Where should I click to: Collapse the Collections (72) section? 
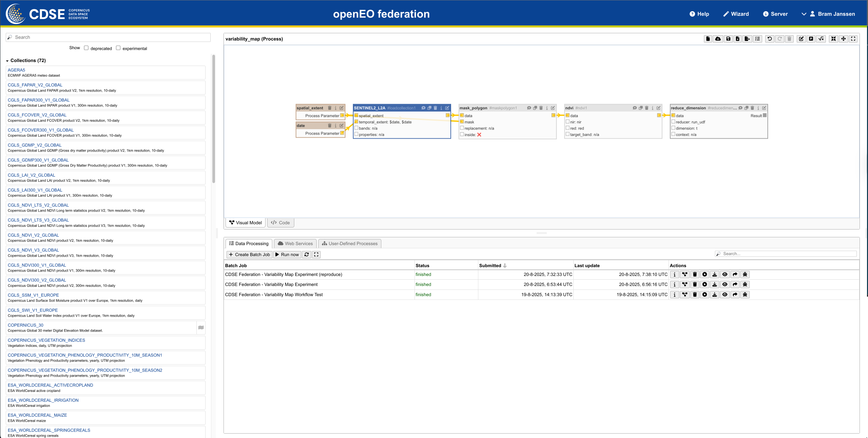(7, 60)
